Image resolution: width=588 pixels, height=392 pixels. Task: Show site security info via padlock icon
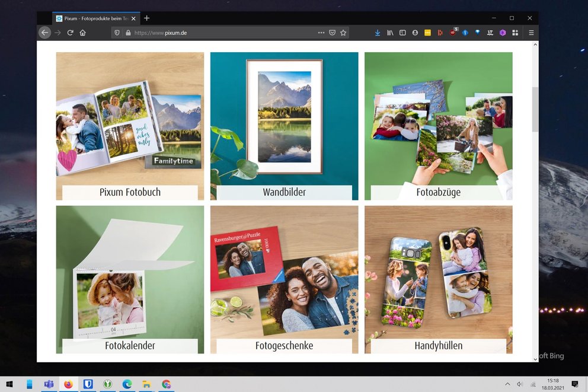tap(128, 33)
